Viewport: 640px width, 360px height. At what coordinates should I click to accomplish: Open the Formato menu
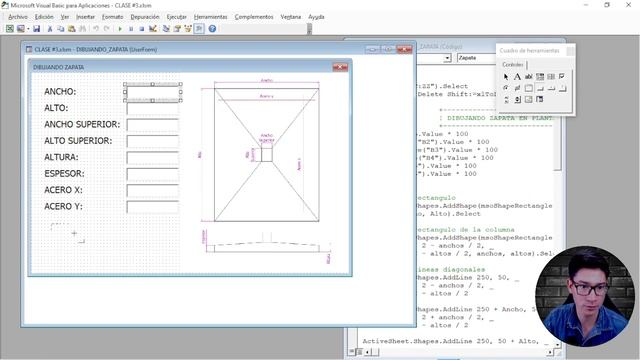(112, 17)
